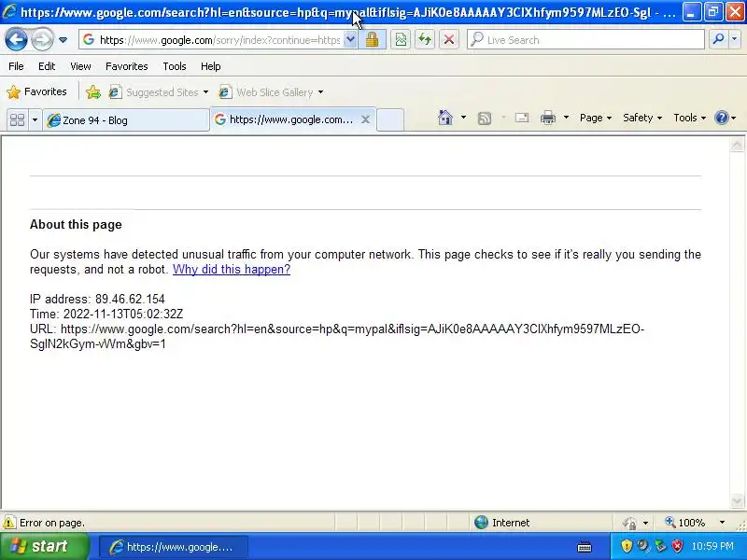
Task: Click IP address 89.46.62.154 text
Action: click(x=97, y=299)
